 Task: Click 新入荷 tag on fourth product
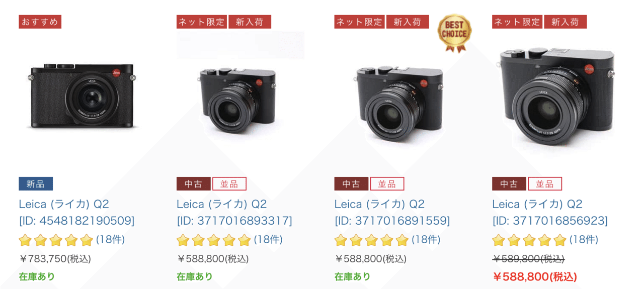(566, 22)
